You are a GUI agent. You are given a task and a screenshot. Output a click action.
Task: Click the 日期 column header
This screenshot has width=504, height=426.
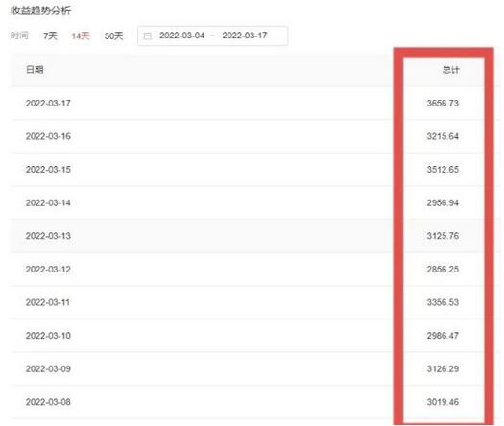[x=35, y=70]
